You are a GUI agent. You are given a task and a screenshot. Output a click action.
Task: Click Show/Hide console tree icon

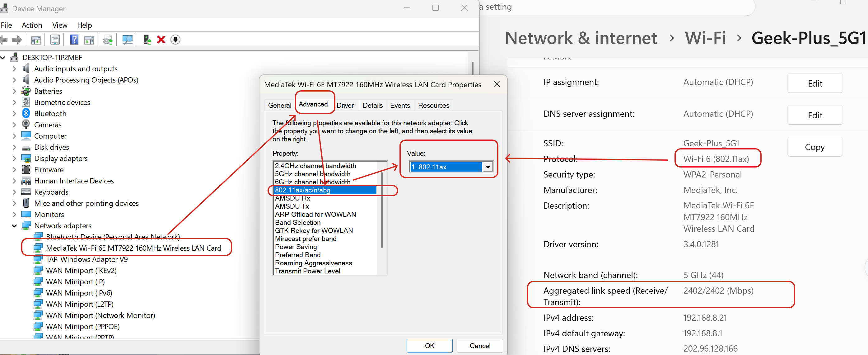click(x=36, y=40)
